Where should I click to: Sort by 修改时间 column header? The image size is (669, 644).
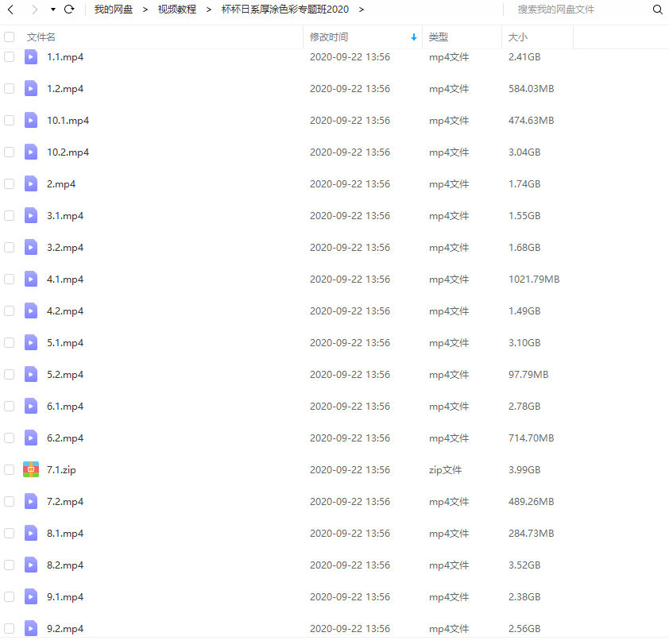pyautogui.click(x=329, y=37)
